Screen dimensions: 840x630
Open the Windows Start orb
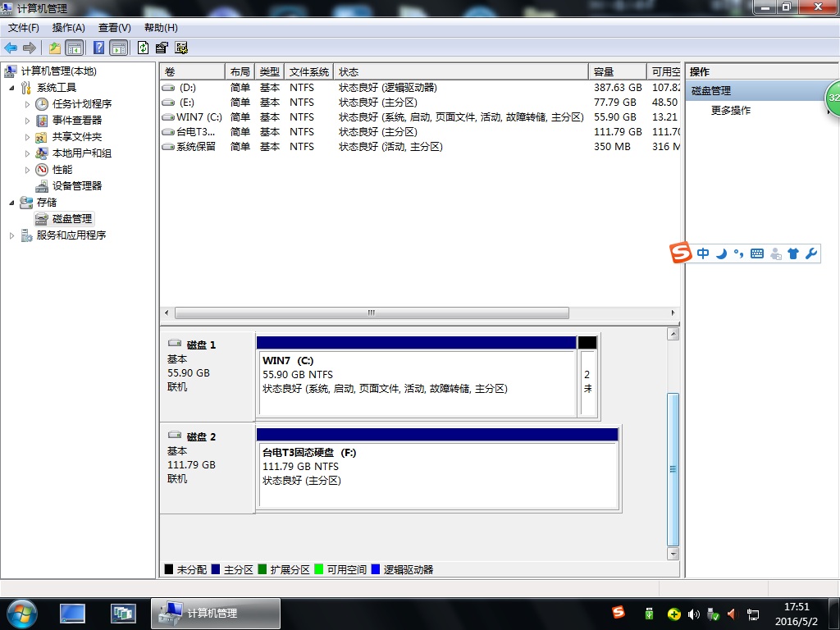point(21,614)
